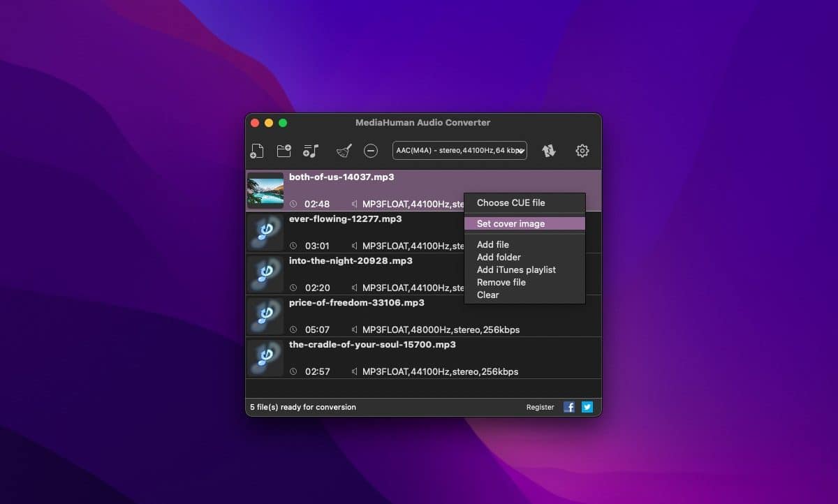Click the 5 file(s) ready for conversion status
Viewport: 838px width, 504px height.
(x=302, y=407)
